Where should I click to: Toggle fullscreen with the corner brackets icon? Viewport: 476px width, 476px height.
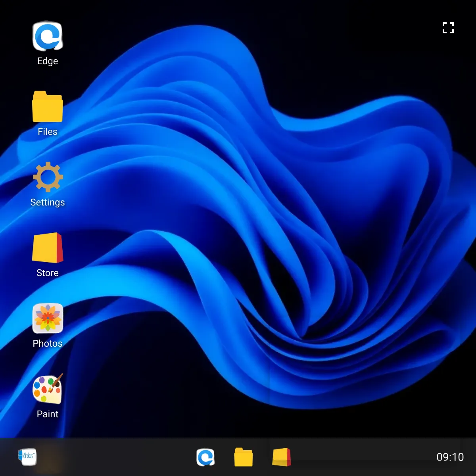click(x=448, y=28)
